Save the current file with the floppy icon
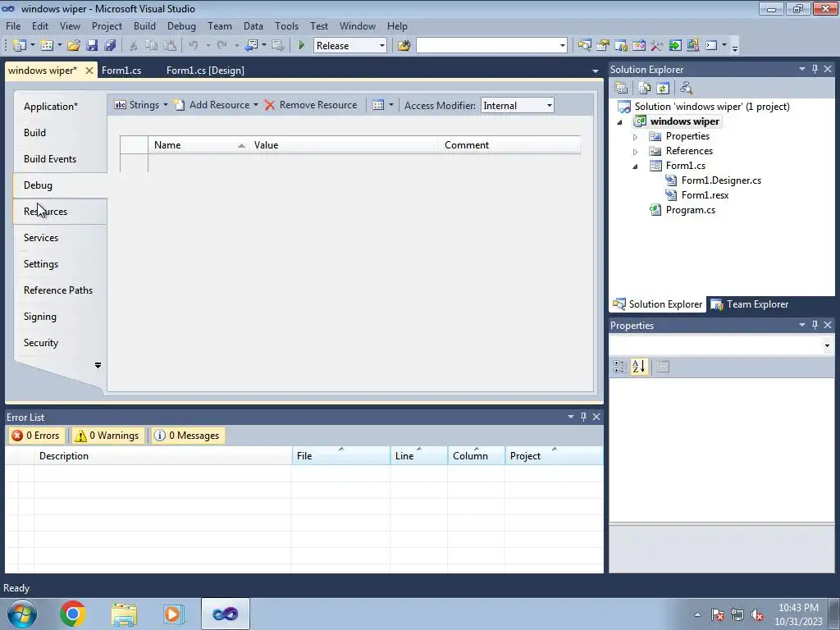 click(92, 46)
